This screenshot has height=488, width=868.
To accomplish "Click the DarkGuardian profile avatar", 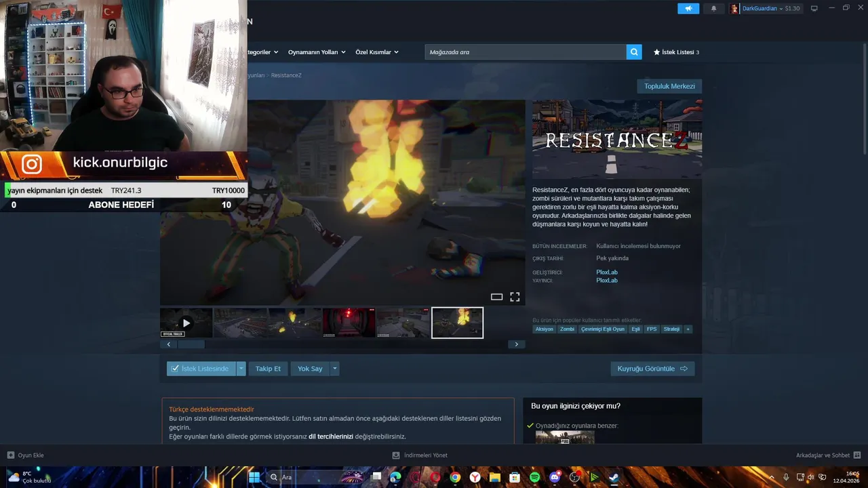I will coord(734,9).
